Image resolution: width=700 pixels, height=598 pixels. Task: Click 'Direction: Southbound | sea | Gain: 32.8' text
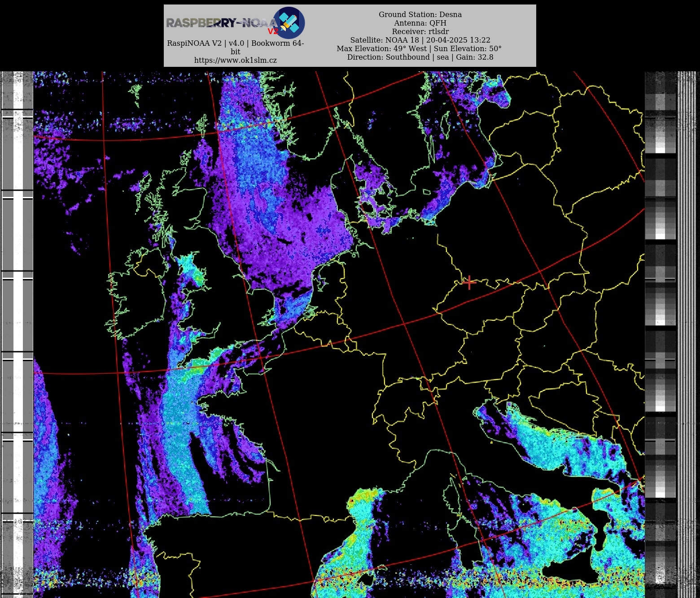pyautogui.click(x=420, y=57)
